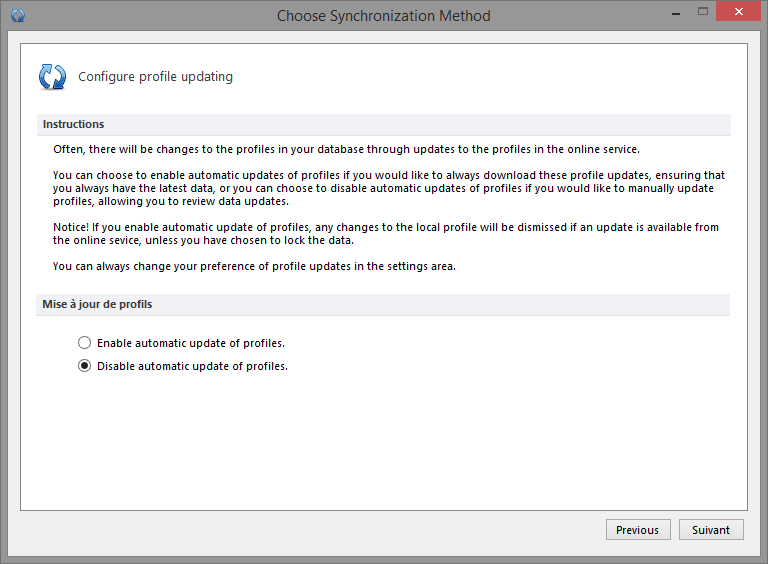
Task: Continue with the Suivant button
Action: coord(711,530)
